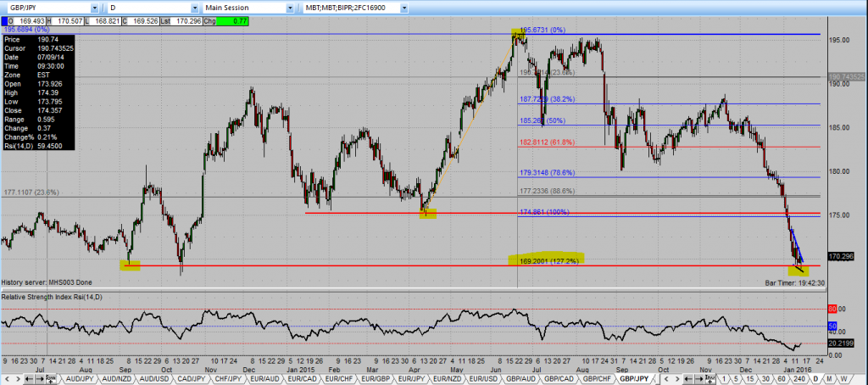
Task: Click the green Chg 0.77 value box
Action: tap(232, 21)
